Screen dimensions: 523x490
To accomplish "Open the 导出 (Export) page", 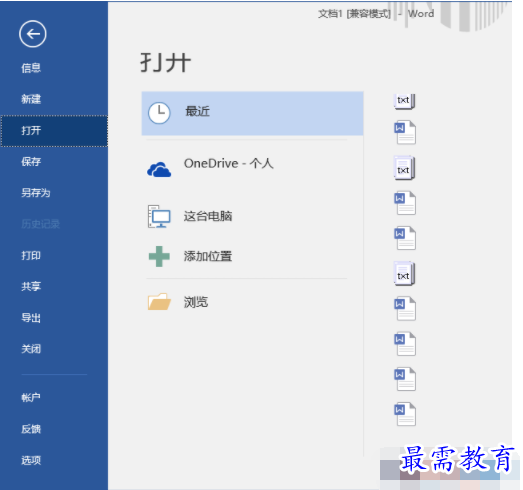I will point(31,318).
